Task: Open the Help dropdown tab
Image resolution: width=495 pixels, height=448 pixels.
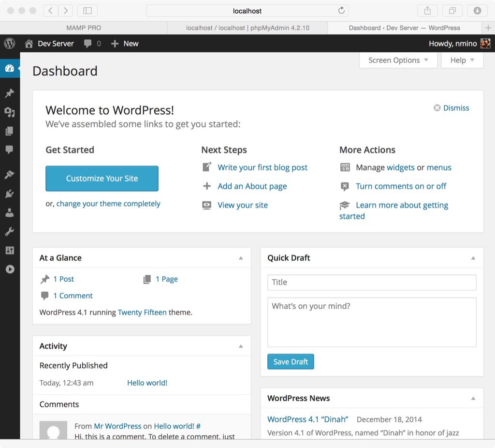Action: tap(462, 60)
